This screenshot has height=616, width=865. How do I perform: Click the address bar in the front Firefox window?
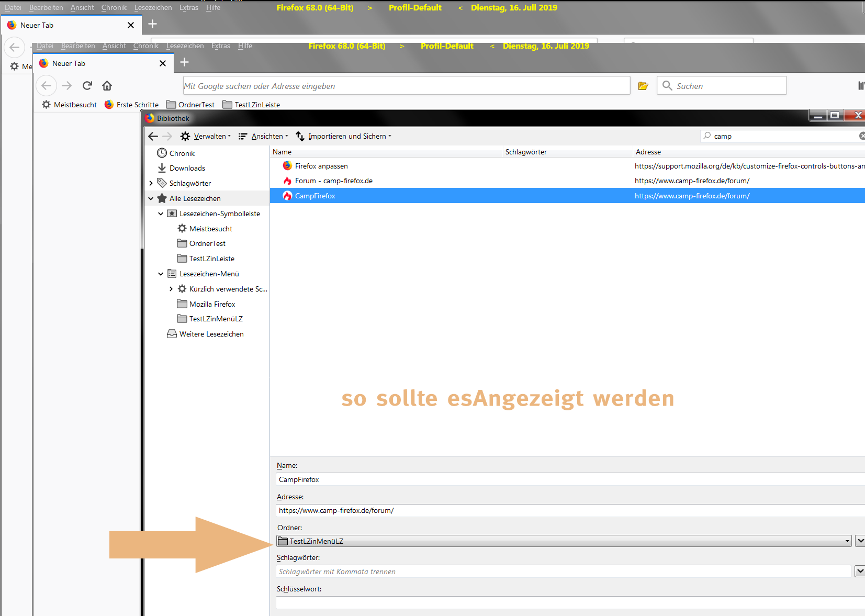click(406, 86)
